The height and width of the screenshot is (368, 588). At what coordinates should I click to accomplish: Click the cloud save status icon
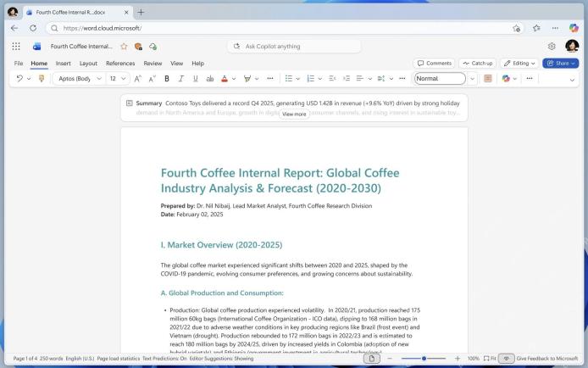click(x=153, y=46)
